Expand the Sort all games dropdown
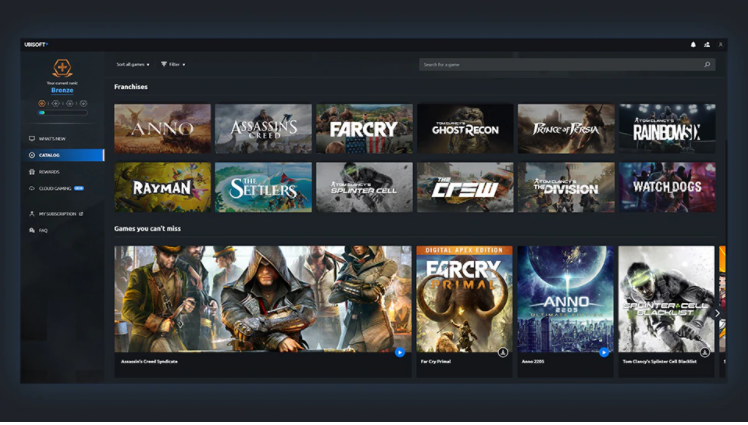Image resolution: width=748 pixels, height=425 pixels. [133, 65]
